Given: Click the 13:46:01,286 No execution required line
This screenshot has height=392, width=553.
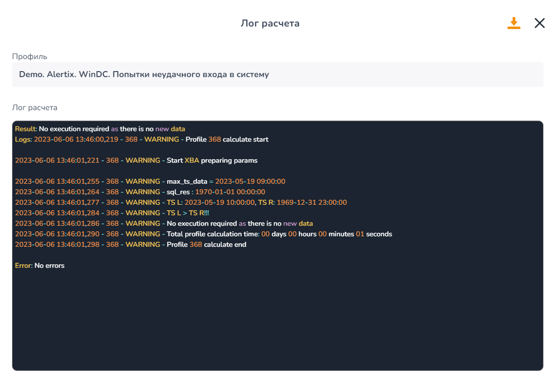Looking at the screenshot, I should [x=164, y=224].
